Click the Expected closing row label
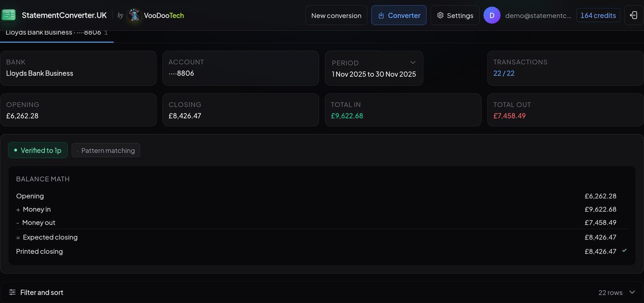644x303 pixels. [50, 237]
